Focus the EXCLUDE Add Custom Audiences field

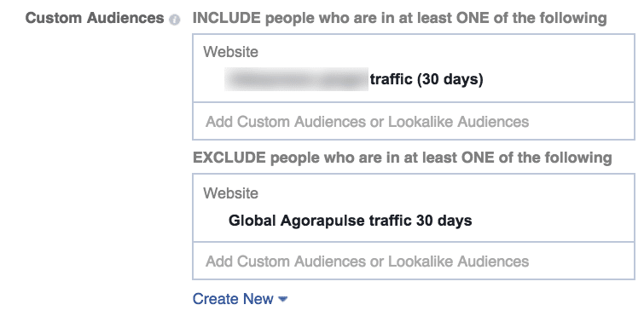tap(414, 261)
